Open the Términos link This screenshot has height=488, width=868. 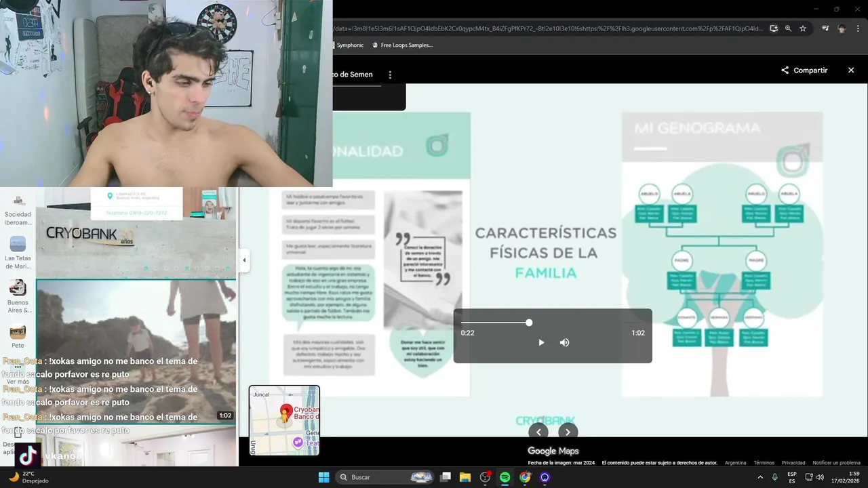click(x=764, y=463)
